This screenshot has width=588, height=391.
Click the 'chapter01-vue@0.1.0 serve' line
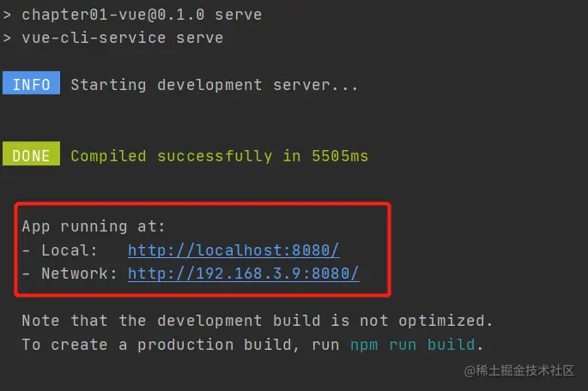pyautogui.click(x=142, y=15)
